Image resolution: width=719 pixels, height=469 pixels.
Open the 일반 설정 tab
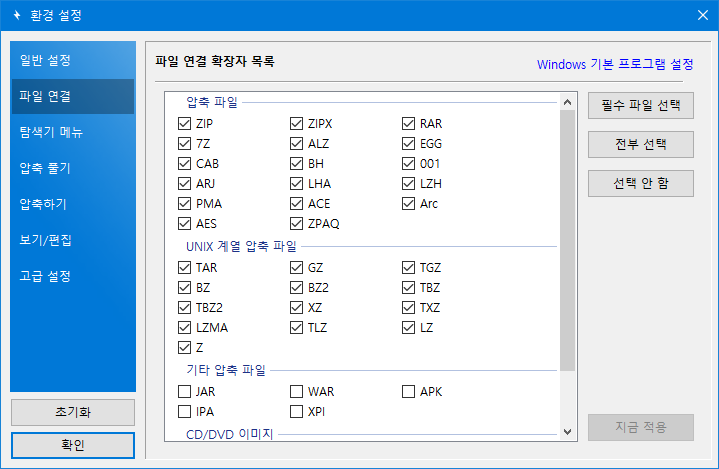pos(73,60)
